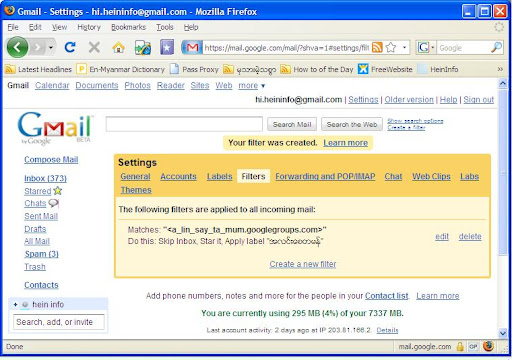Click the URL address field
Screen dimensions: 512x360
(x=287, y=48)
